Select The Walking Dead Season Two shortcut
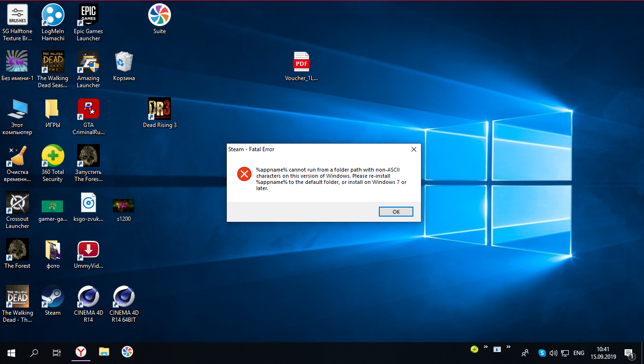 (x=53, y=69)
